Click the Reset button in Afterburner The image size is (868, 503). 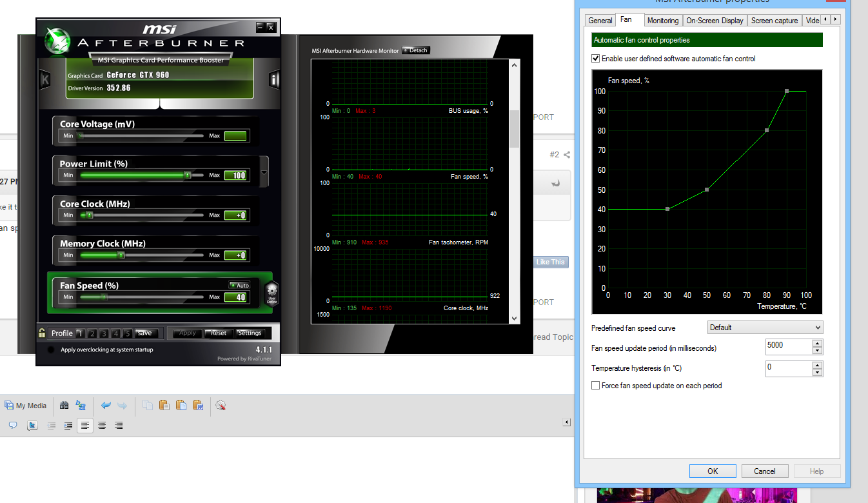click(218, 333)
